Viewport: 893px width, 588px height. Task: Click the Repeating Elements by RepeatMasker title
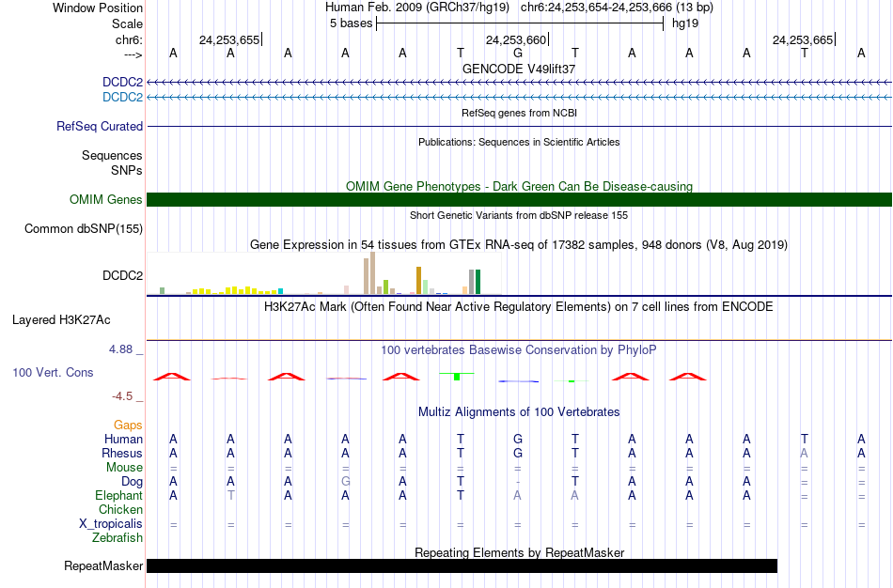519,552
